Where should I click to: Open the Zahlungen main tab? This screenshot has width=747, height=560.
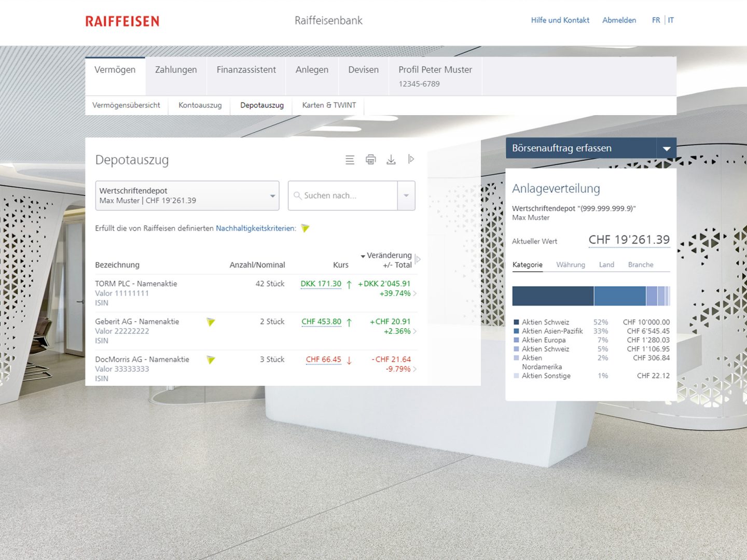coord(176,70)
